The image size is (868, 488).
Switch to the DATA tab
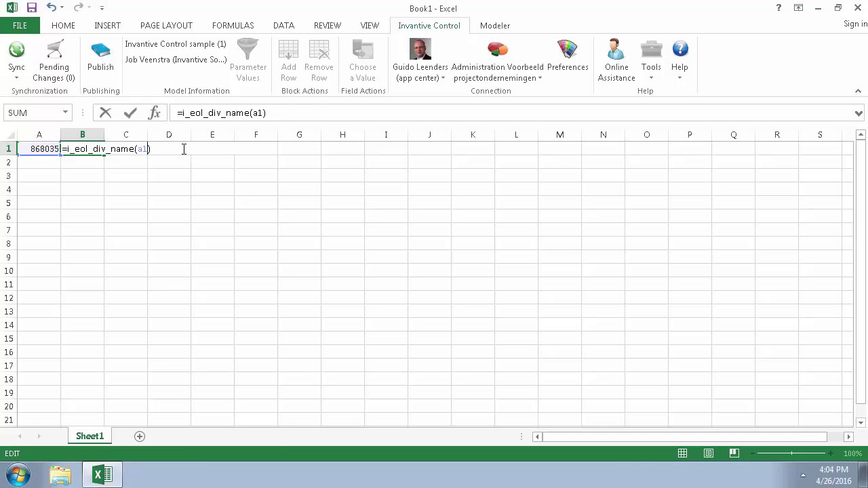[283, 25]
